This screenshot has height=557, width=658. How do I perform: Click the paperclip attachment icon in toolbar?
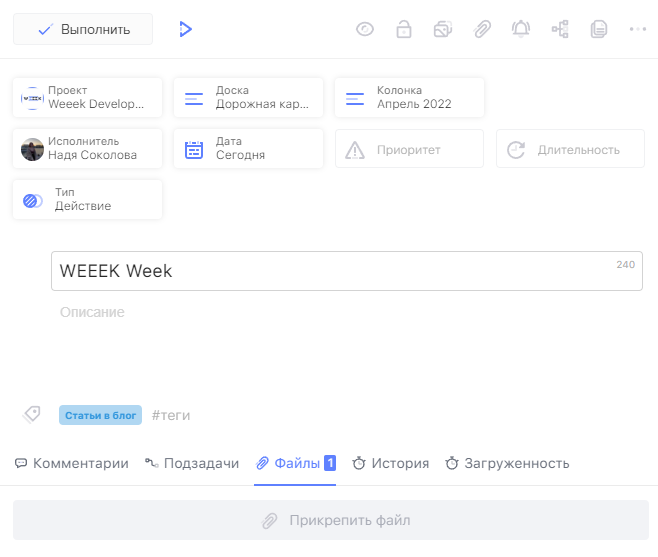[x=482, y=29]
